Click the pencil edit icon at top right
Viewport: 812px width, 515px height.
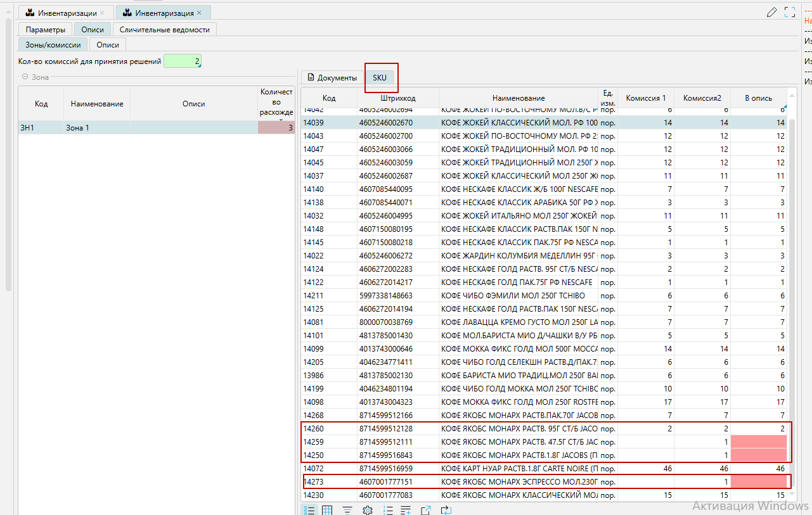[x=771, y=12]
